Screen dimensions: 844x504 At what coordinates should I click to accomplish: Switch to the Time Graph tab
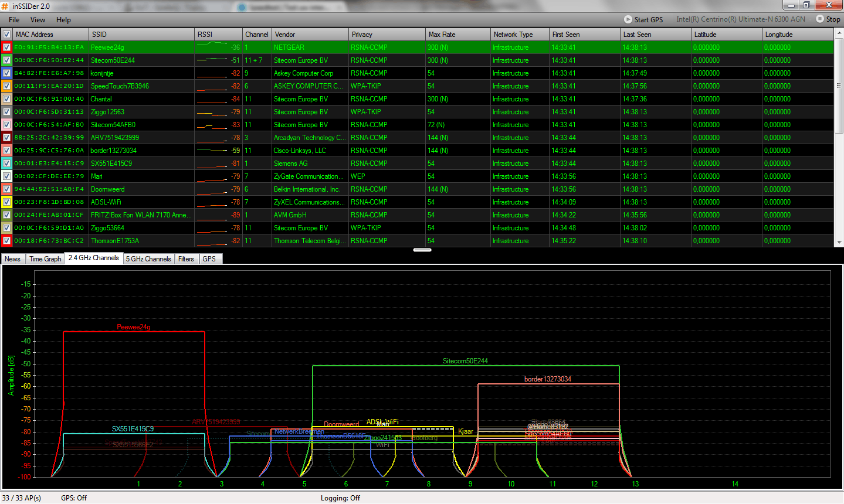click(x=45, y=258)
